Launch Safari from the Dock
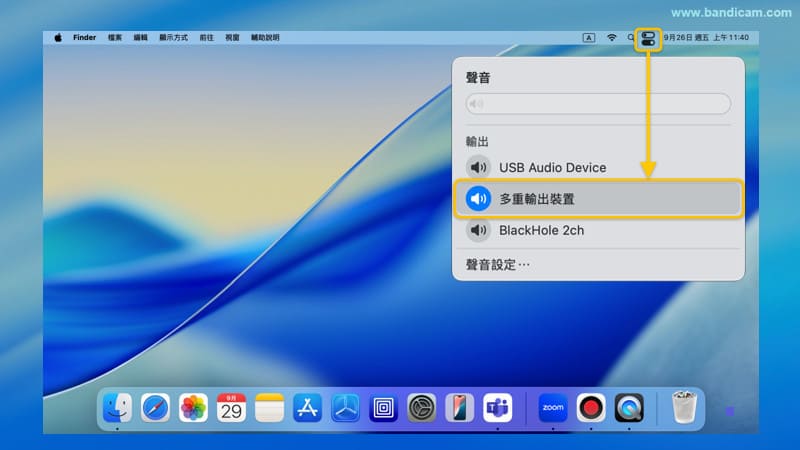Screen dimensions: 800x450 click(155, 408)
